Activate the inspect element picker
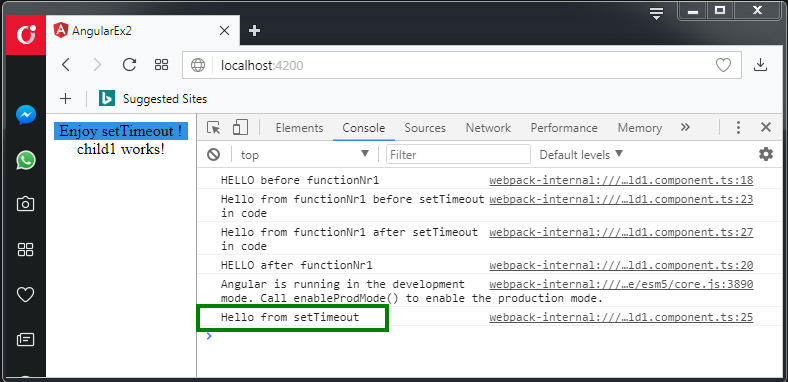The width and height of the screenshot is (788, 382). (x=214, y=128)
